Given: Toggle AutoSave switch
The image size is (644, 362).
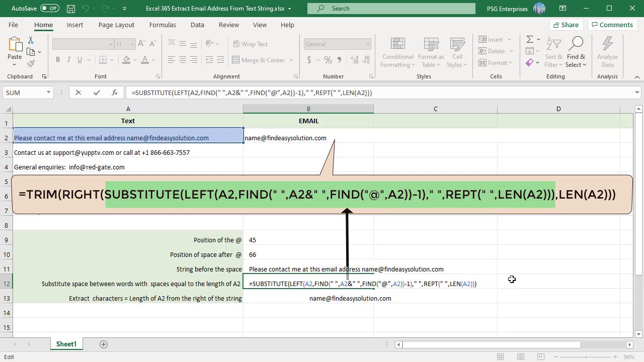Looking at the screenshot, I should click(49, 9).
